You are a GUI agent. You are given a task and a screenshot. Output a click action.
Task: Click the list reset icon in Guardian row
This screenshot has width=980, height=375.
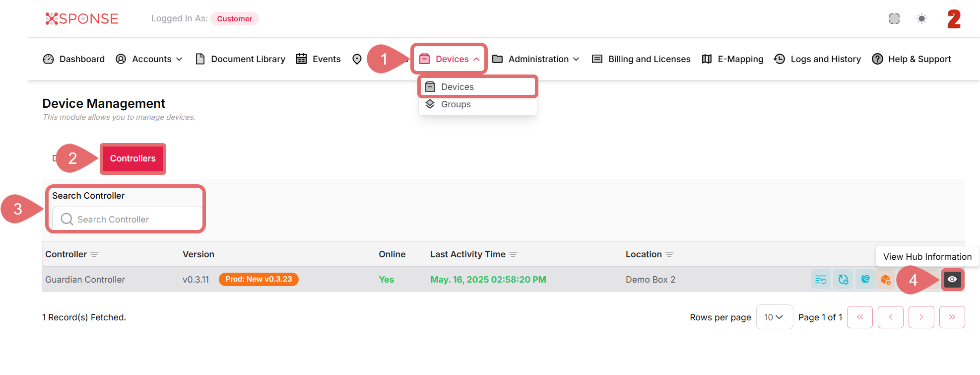pos(821,280)
